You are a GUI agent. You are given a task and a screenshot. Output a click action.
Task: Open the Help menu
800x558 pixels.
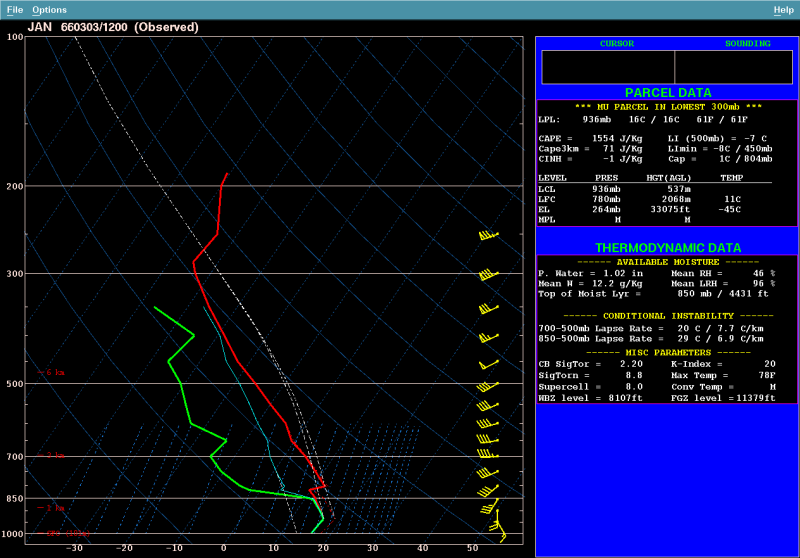783,10
